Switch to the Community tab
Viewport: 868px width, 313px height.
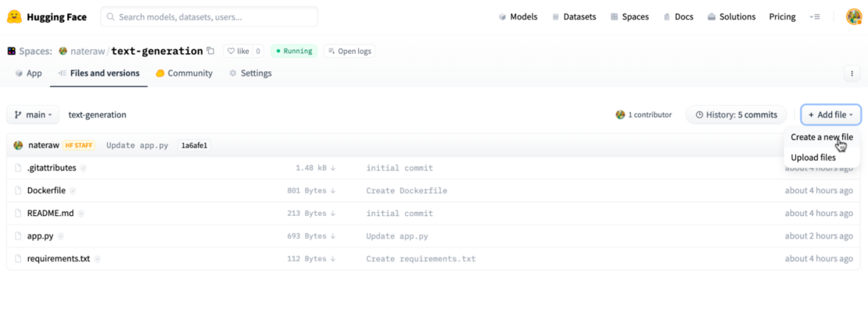184,74
